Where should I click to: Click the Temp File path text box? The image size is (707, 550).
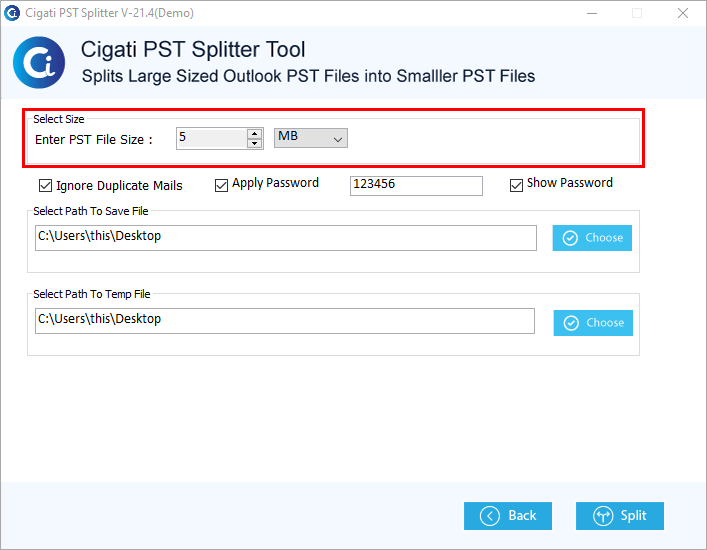(285, 321)
